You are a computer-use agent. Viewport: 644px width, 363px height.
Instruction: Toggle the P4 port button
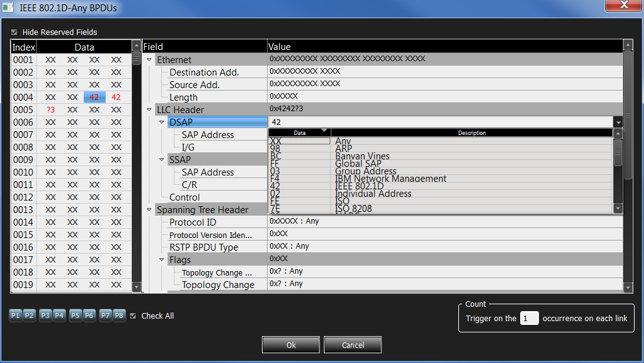point(59,316)
